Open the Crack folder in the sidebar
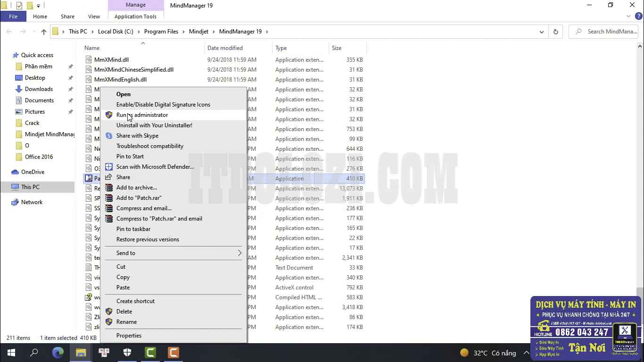644x362 pixels. [x=32, y=123]
